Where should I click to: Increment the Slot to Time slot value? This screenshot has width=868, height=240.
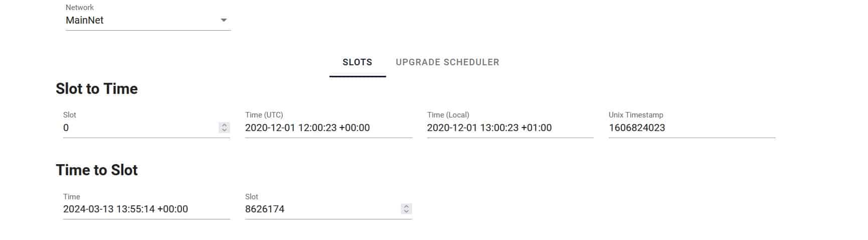pyautogui.click(x=225, y=125)
